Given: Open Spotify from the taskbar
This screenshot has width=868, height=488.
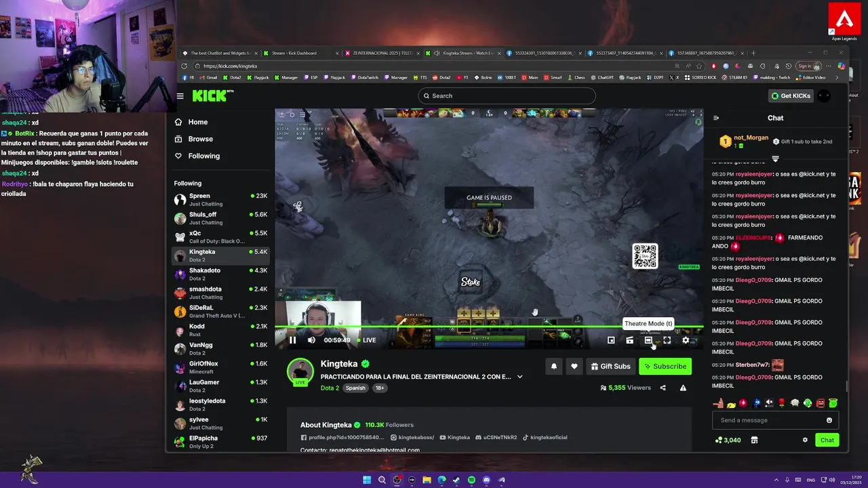Looking at the screenshot, I should 471,480.
